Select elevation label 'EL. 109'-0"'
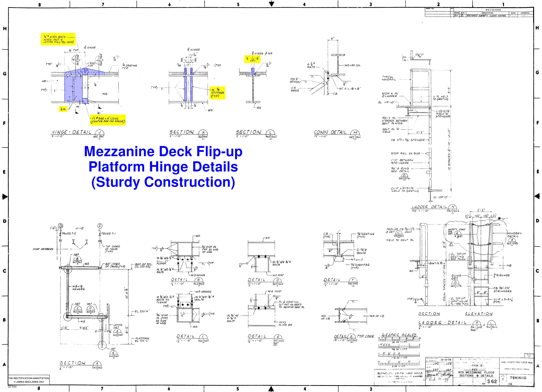Screen dimensions: 542x392 441,197
